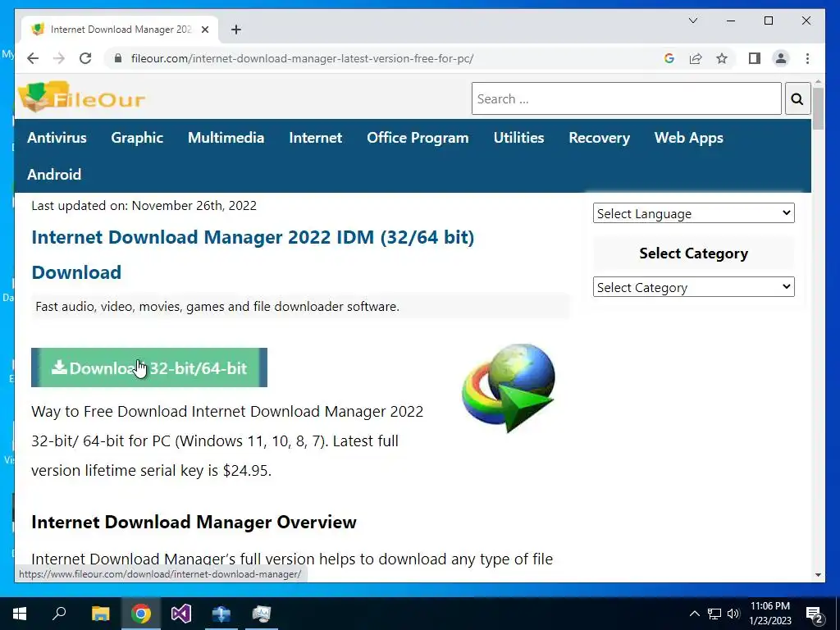The height and width of the screenshot is (630, 840).
Task: Open the Internet menu
Action: pos(316,138)
